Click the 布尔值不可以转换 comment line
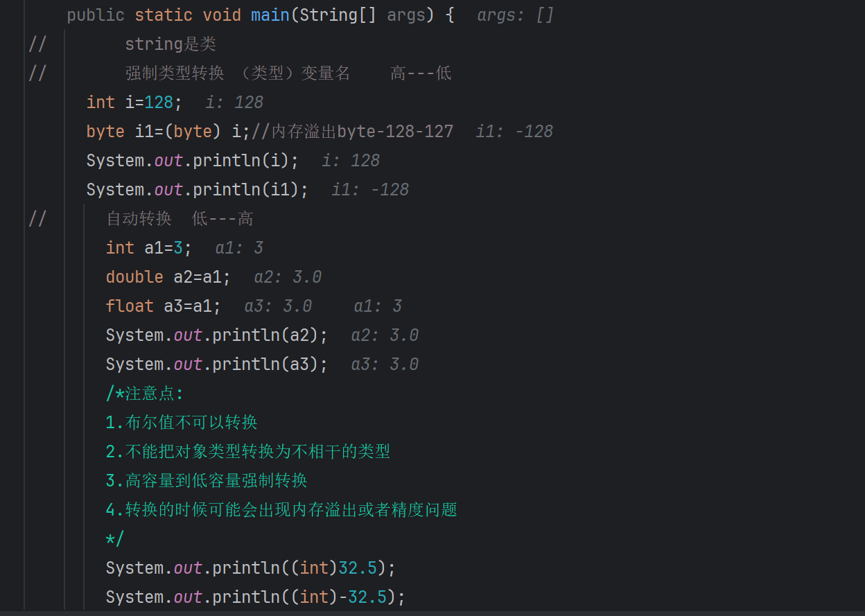Viewport: 865px width, 616px height. (x=180, y=421)
